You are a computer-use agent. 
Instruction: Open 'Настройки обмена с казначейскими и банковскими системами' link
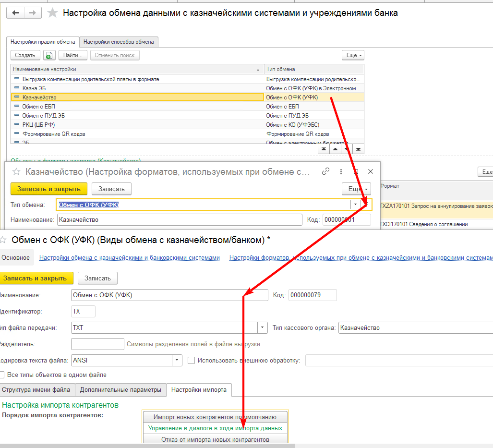130,258
